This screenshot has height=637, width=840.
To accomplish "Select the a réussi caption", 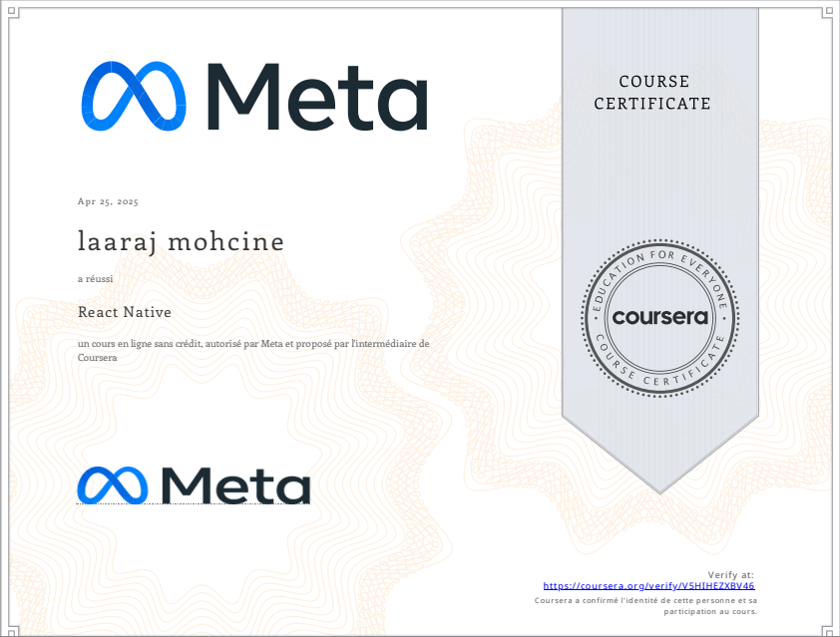I will 95,278.
